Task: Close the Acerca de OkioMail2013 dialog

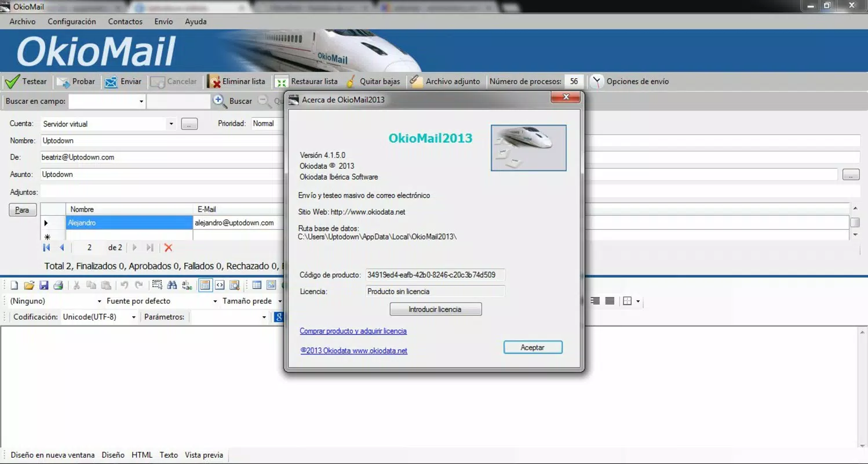Action: [x=566, y=99]
